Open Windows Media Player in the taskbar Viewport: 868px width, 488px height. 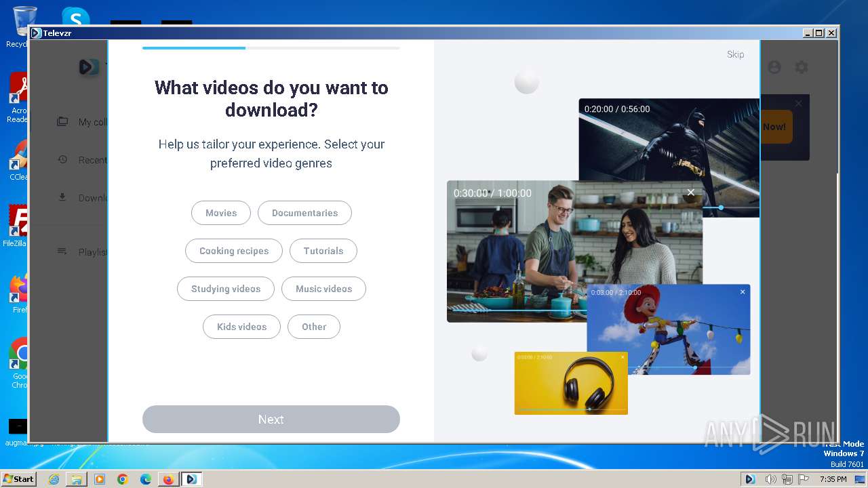click(x=100, y=479)
